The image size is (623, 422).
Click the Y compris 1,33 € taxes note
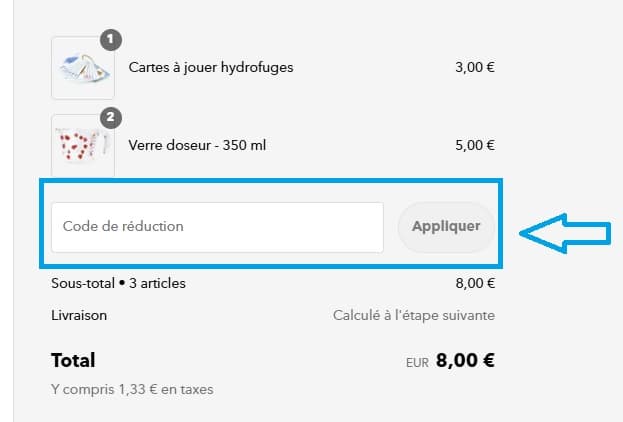[x=132, y=389]
